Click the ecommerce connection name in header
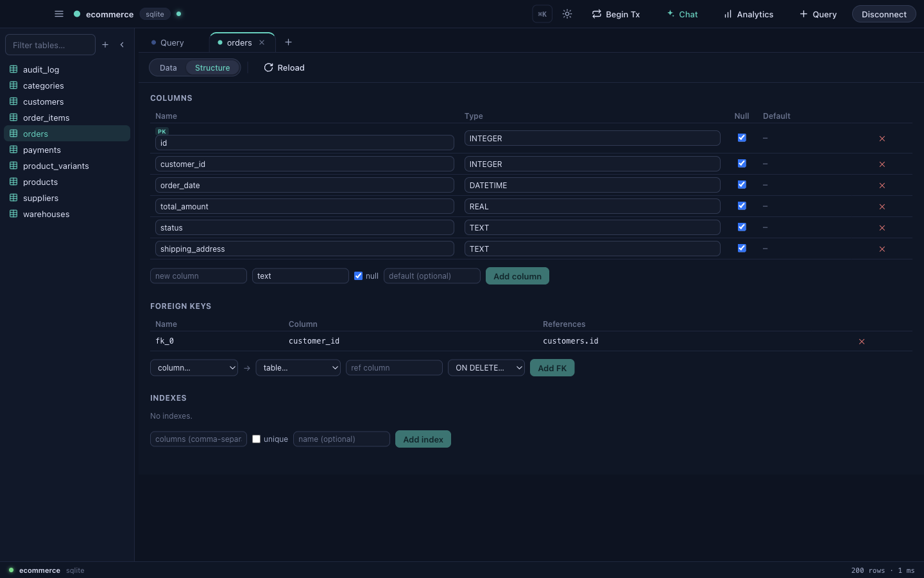924x578 pixels. pos(110,14)
